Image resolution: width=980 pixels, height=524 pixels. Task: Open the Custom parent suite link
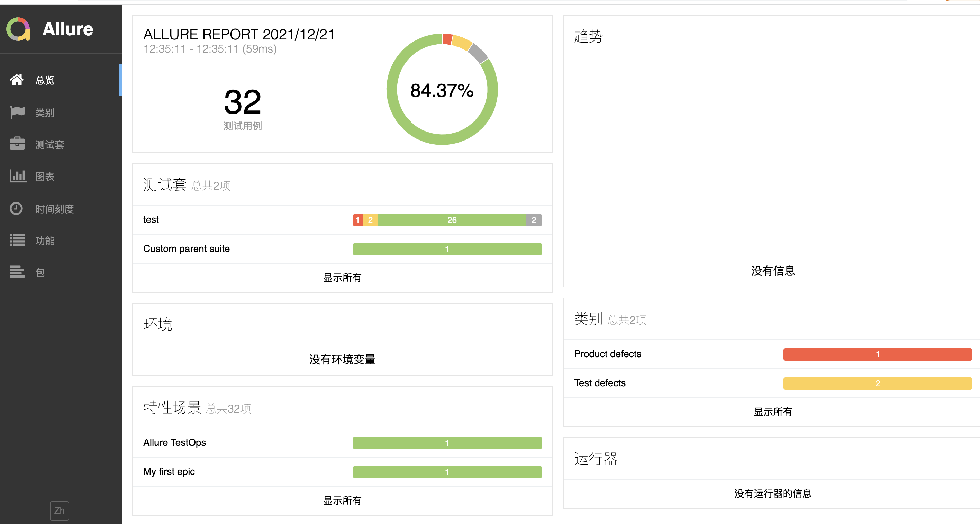tap(187, 249)
